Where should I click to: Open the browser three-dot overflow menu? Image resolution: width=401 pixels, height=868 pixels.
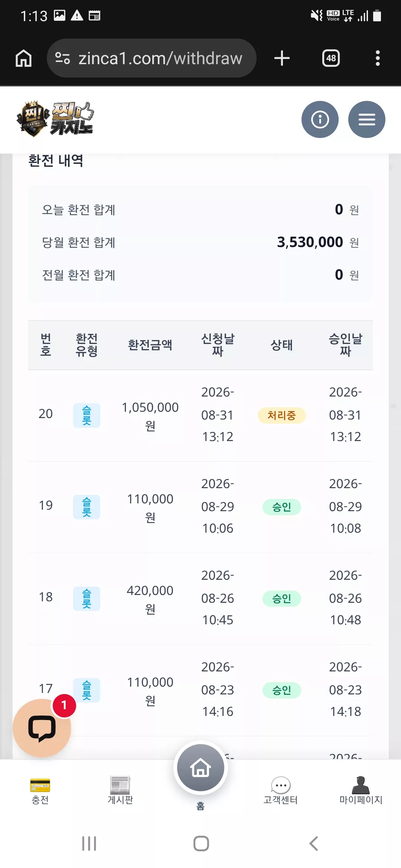378,58
